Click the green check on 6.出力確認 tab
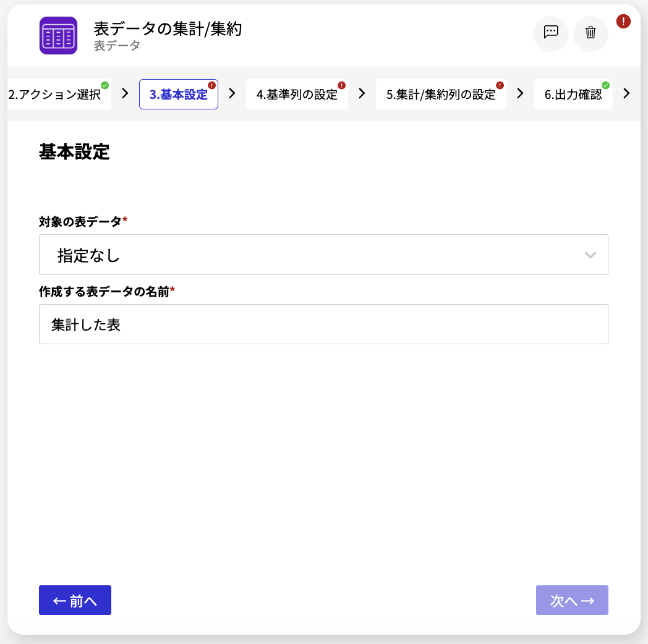This screenshot has height=644, width=648. coord(605,85)
